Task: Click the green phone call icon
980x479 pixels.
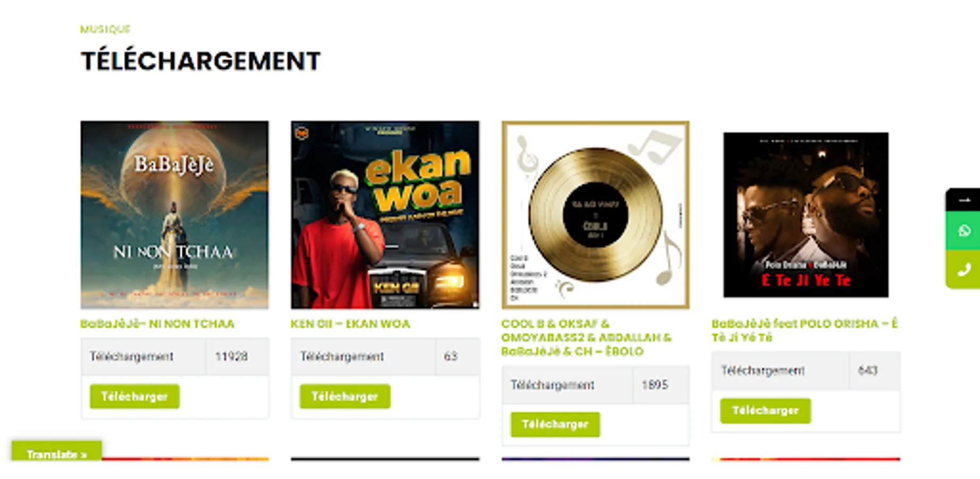Action: 964,270
